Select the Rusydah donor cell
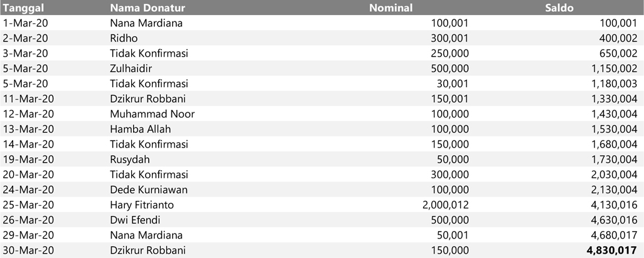The image size is (644, 258). [129, 159]
